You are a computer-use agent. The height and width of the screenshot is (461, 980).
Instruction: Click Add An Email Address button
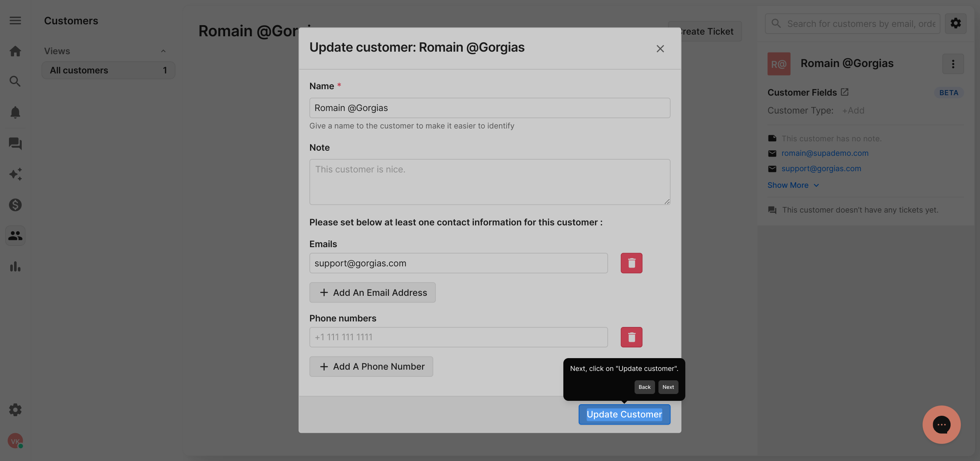(372, 293)
